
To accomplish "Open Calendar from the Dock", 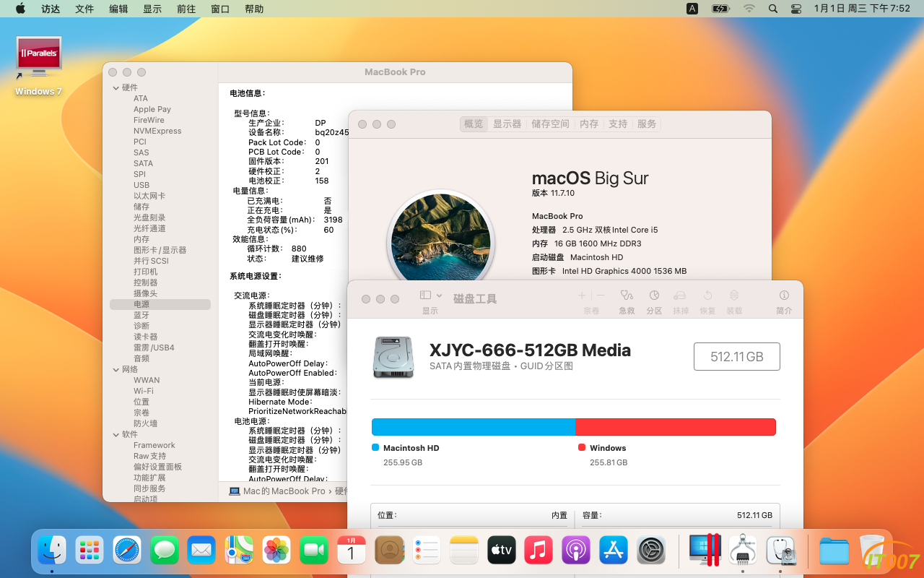I will tap(352, 551).
